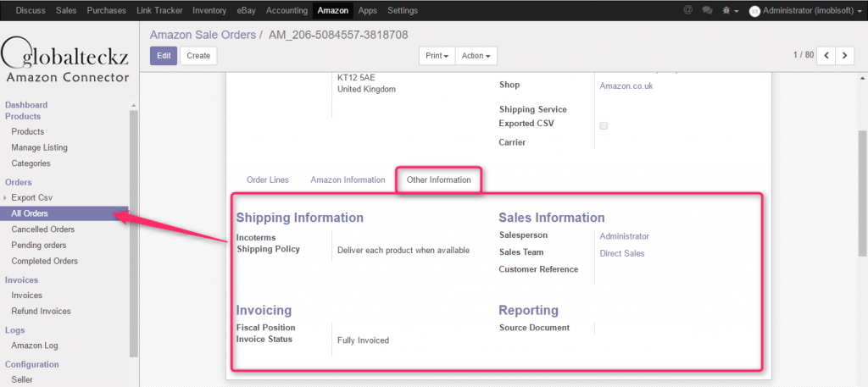Go to the next record arrow
868x387 pixels.
click(844, 55)
